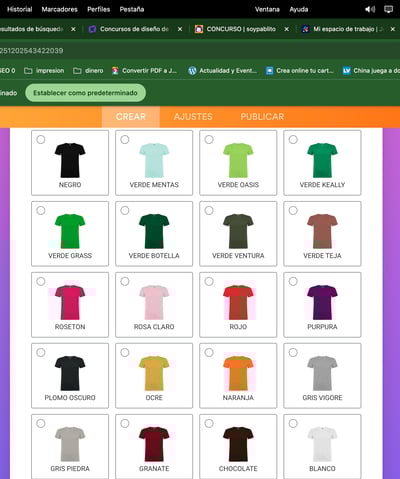Viewport: 400px width, 479px height.
Task: Click the VERDE GRASS label text
Action: click(x=70, y=256)
